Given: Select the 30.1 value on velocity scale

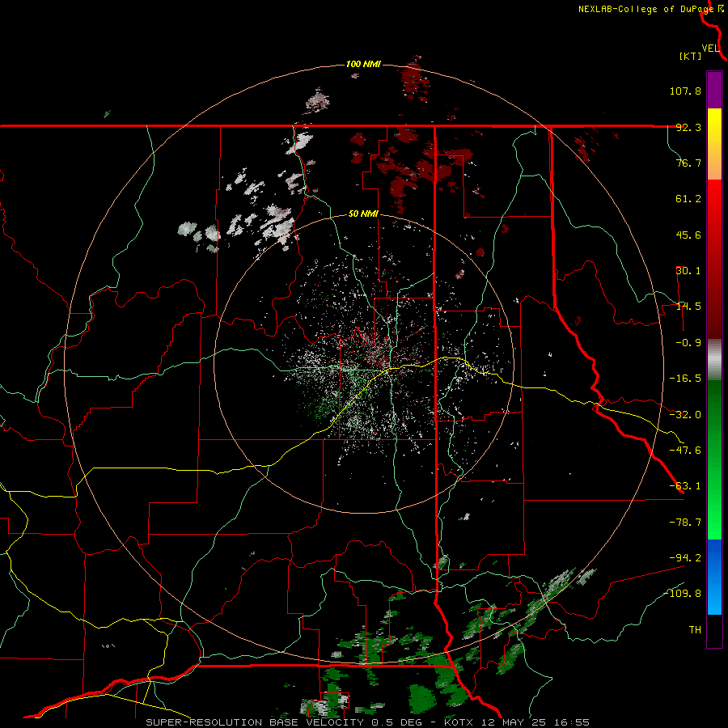Looking at the screenshot, I should (x=688, y=271).
